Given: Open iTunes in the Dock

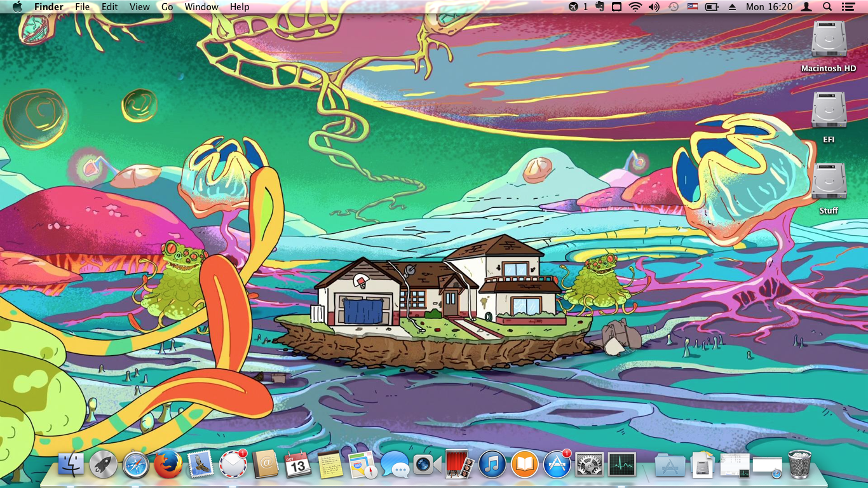Looking at the screenshot, I should coord(492,465).
